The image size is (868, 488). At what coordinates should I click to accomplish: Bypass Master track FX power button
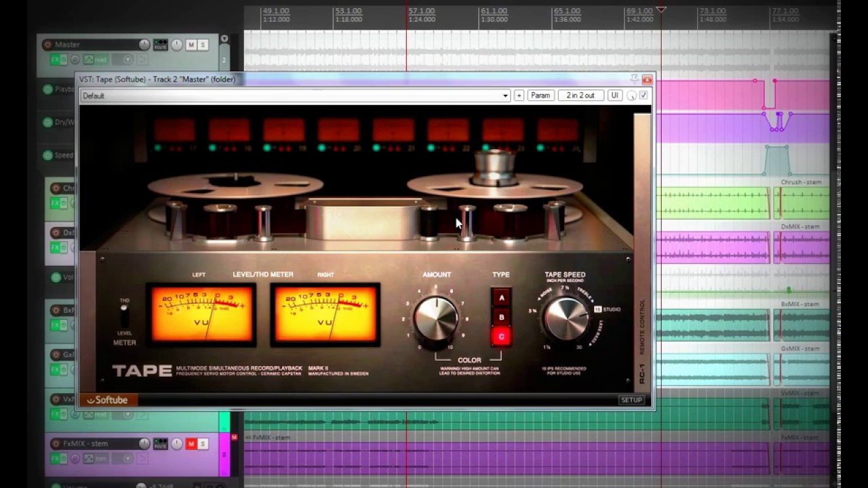click(x=65, y=60)
